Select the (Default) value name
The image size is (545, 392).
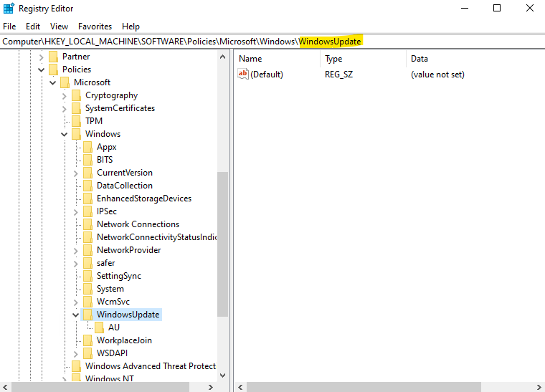pos(267,75)
